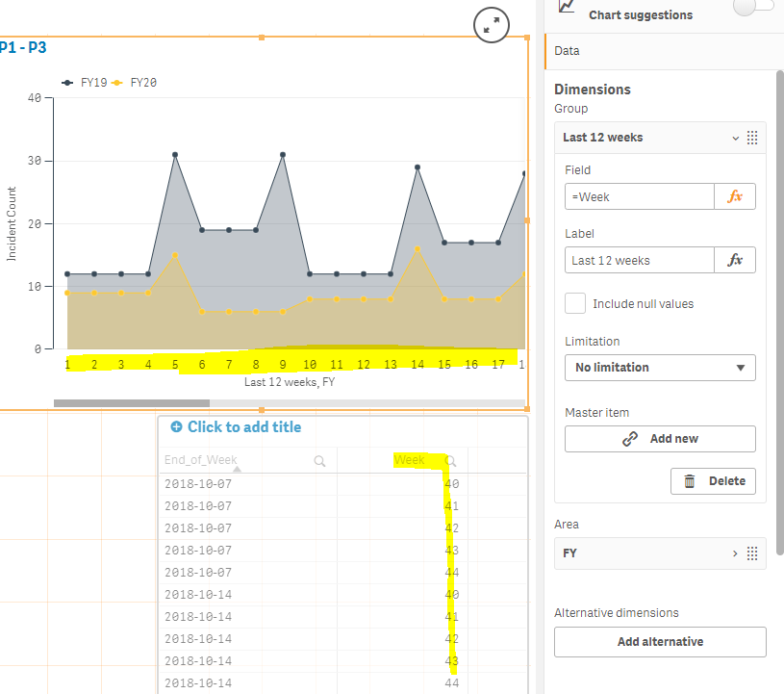Search the Week column in table
The width and height of the screenshot is (784, 694).
coord(450,461)
